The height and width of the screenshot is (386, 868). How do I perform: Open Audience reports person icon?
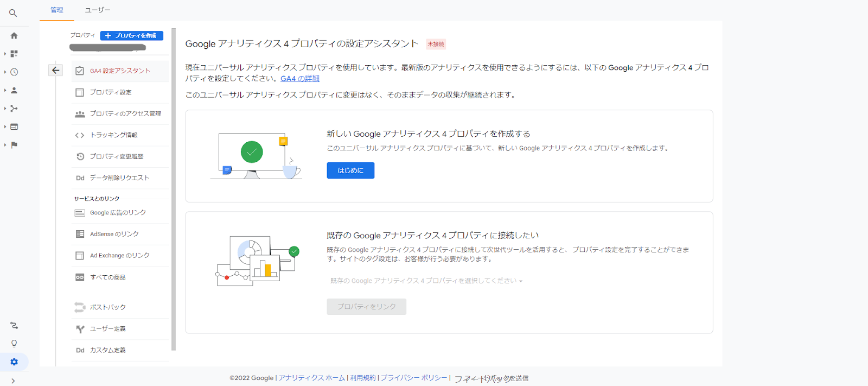click(x=14, y=90)
